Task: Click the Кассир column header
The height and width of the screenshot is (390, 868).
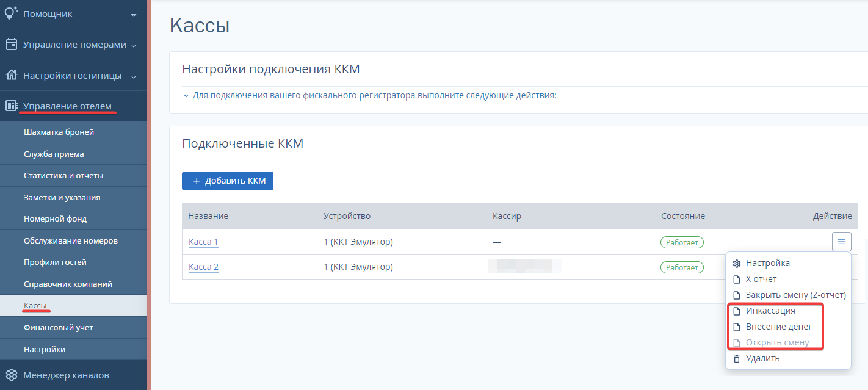Action: (507, 216)
